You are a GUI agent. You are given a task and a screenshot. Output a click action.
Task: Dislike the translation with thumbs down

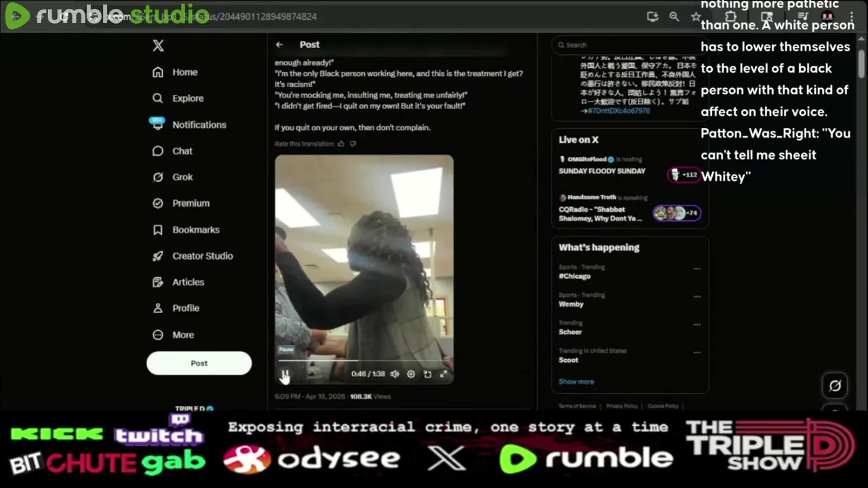coord(353,144)
